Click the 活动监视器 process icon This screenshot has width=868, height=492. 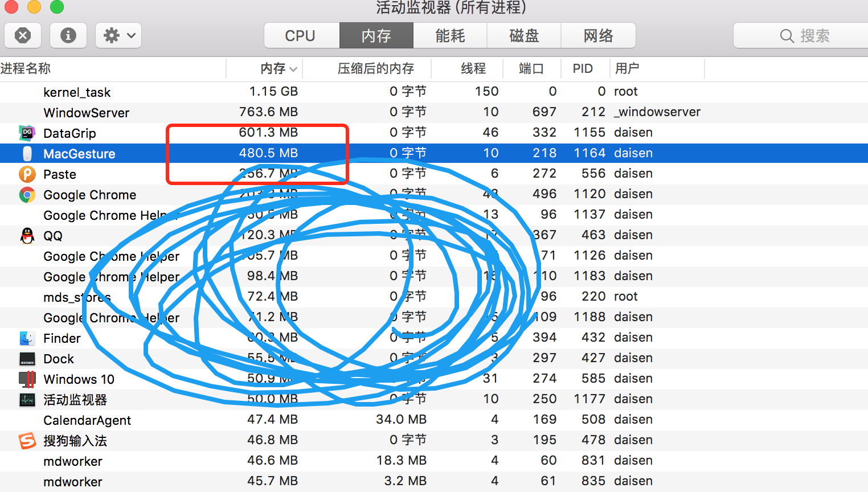27,399
